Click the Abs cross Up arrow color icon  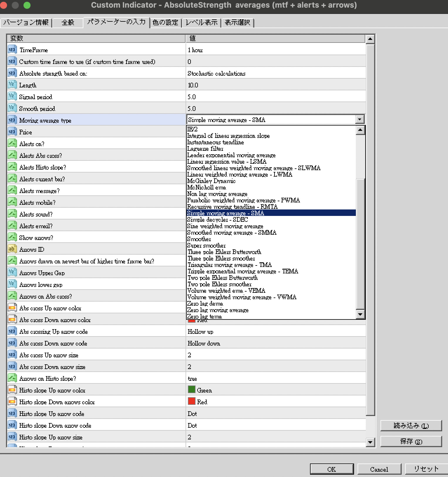click(12, 308)
